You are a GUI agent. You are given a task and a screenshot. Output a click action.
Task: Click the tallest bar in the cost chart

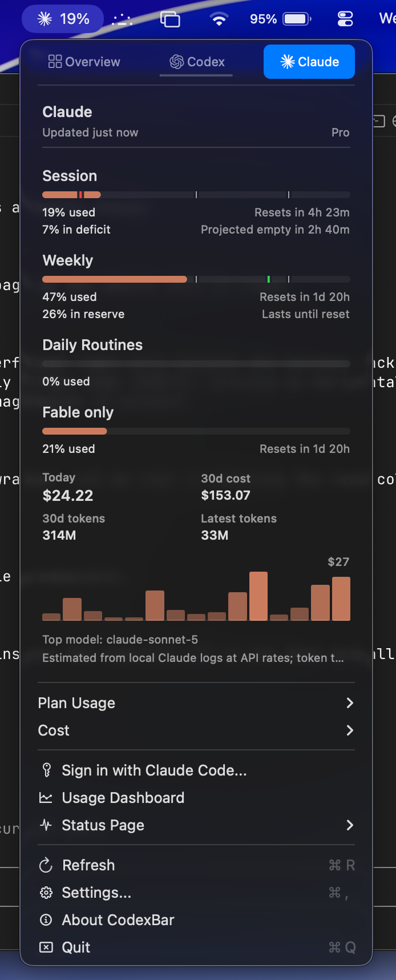[258, 596]
